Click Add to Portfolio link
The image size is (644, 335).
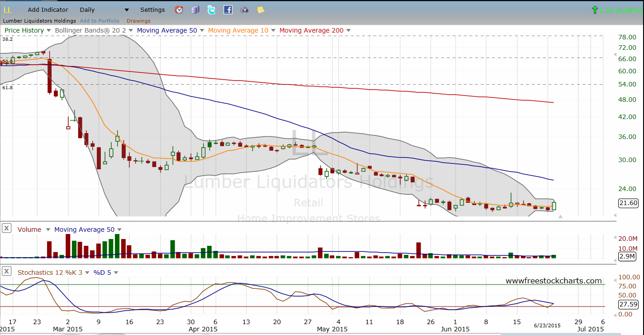click(x=99, y=21)
